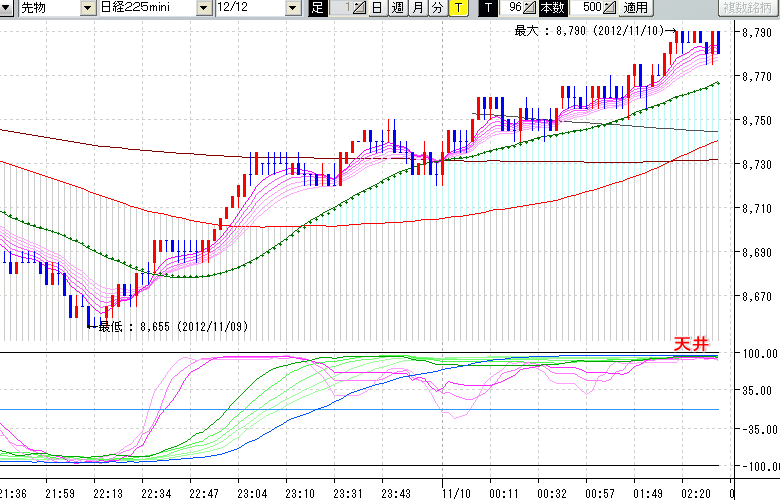Image resolution: width=780 pixels, height=500 pixels.
Task: Adjust the spinner next to value 96
Action: [x=531, y=9]
